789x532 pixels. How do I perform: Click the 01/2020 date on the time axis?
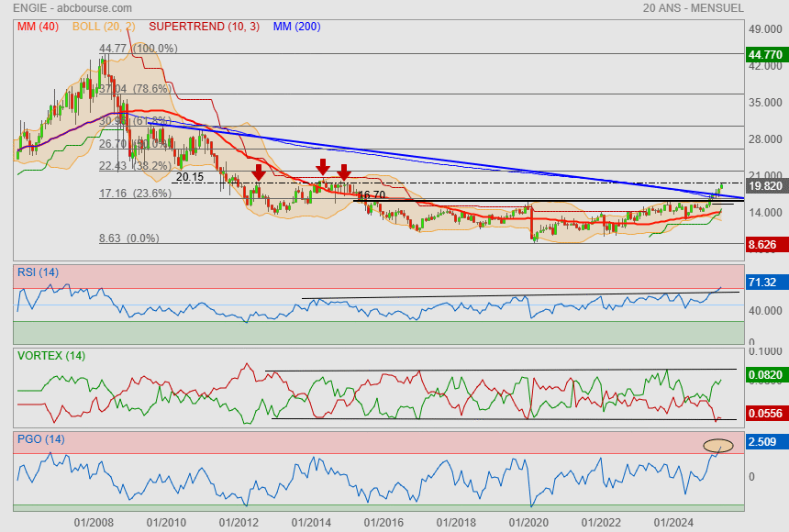[x=528, y=522]
